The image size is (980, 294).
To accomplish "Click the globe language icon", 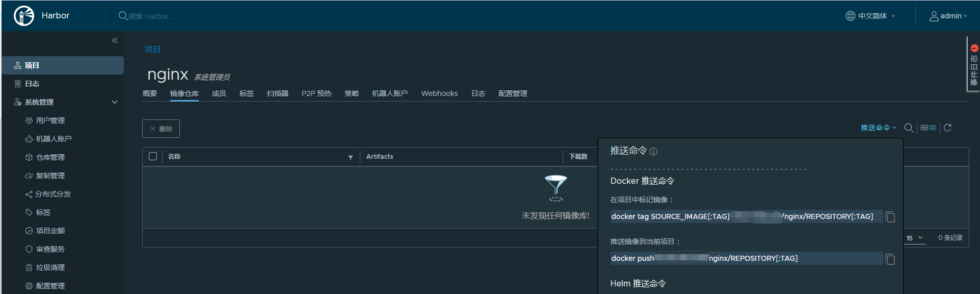I will [x=850, y=16].
